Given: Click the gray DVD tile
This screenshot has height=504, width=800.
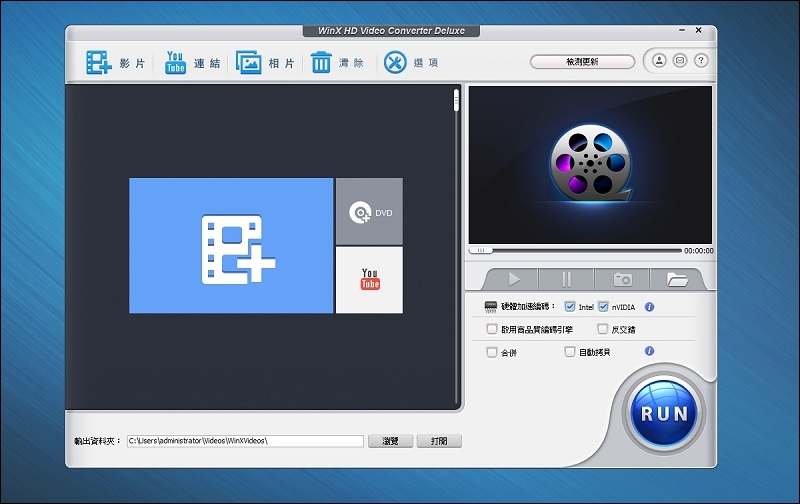Looking at the screenshot, I should [x=369, y=212].
